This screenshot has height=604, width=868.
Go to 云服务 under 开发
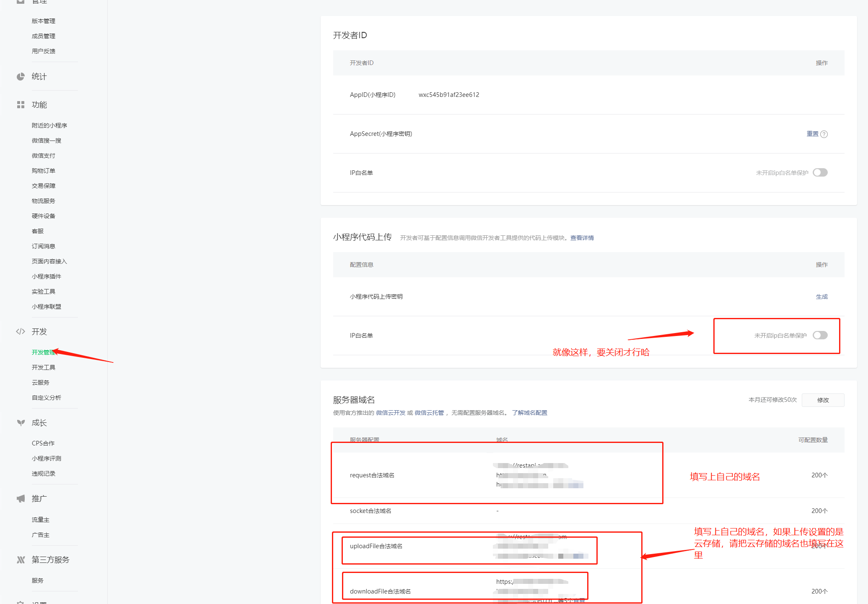40,383
